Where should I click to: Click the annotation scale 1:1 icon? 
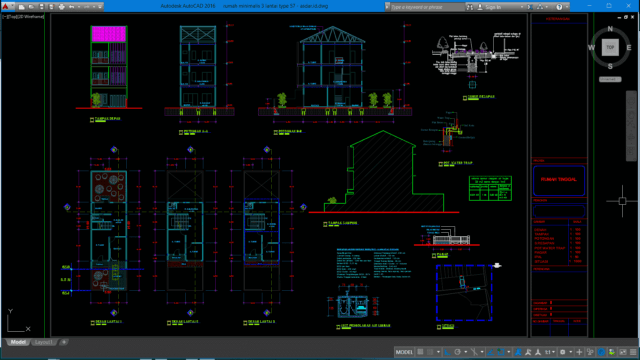(x=548, y=352)
